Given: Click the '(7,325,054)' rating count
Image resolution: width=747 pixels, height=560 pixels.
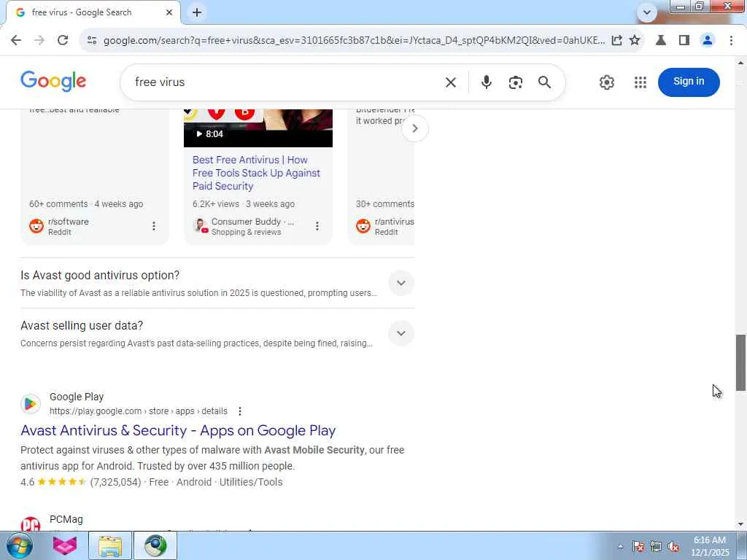Looking at the screenshot, I should click(115, 482).
